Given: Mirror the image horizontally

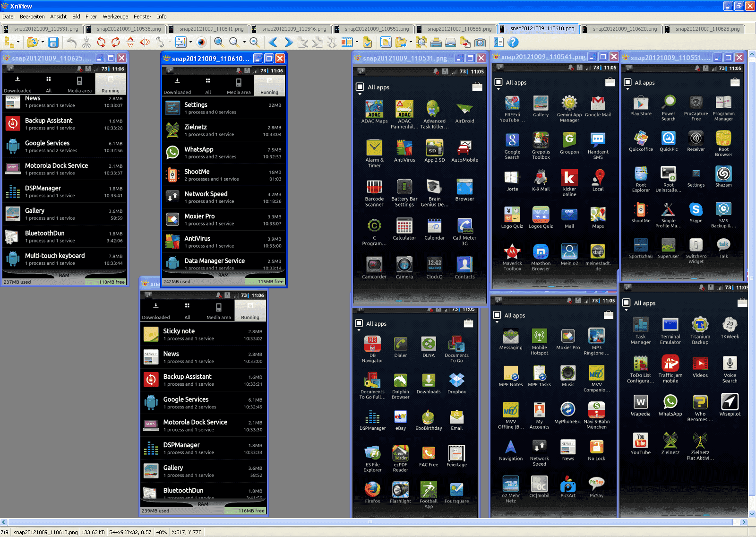Looking at the screenshot, I should [145, 43].
